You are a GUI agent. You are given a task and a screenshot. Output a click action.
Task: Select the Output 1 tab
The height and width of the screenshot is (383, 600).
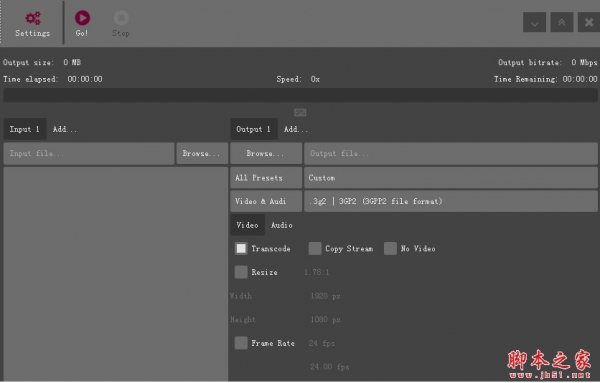[254, 129]
